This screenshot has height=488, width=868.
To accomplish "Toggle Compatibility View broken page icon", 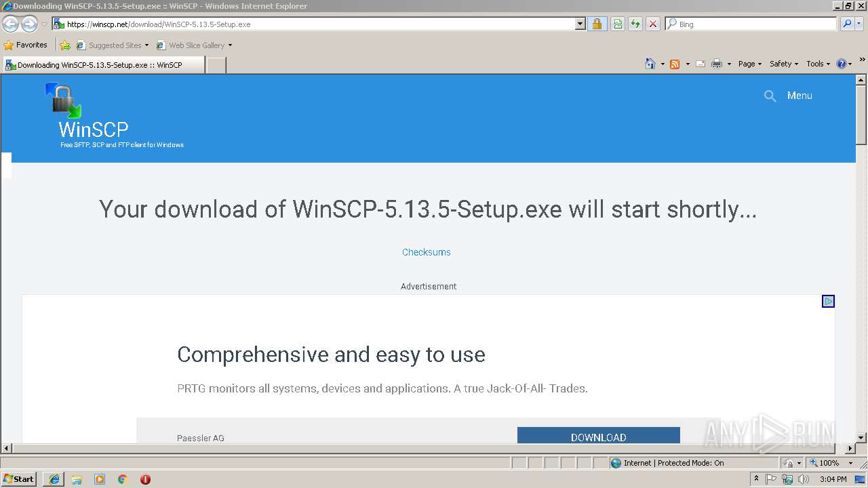I will [618, 24].
